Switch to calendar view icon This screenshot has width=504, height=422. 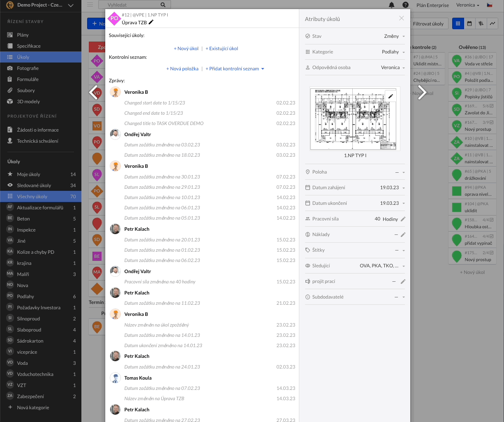pos(469,24)
